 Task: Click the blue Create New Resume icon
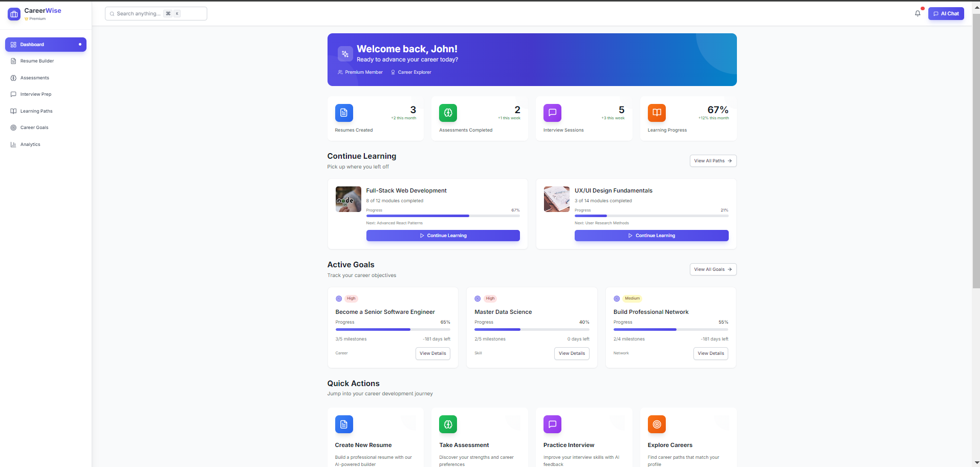coord(344,424)
